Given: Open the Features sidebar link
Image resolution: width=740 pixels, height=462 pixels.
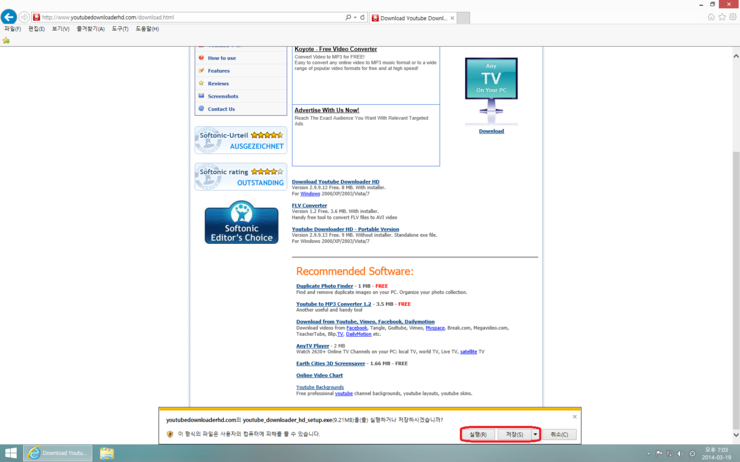Looking at the screenshot, I should pos(219,71).
